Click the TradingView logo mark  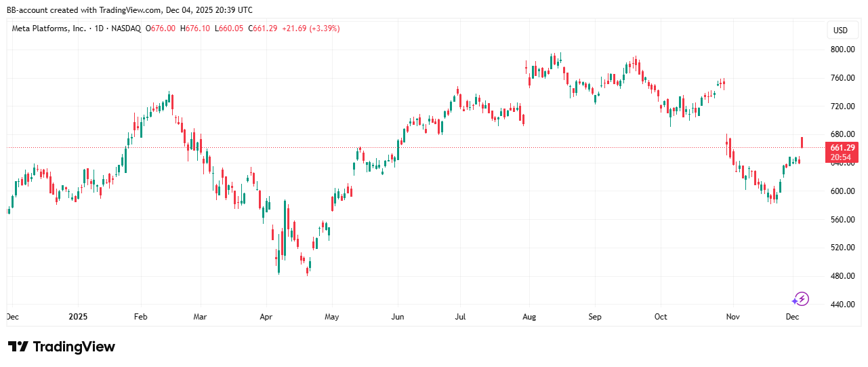click(x=18, y=347)
